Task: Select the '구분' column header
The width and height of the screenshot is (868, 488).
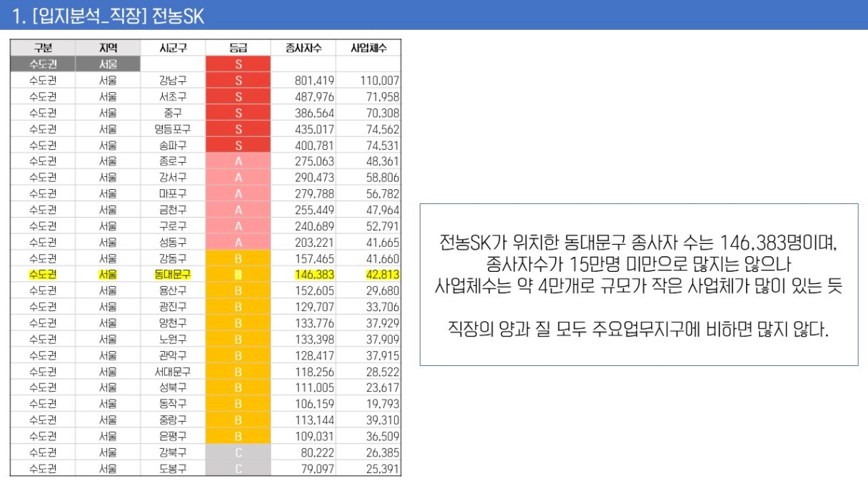Action: [43, 48]
